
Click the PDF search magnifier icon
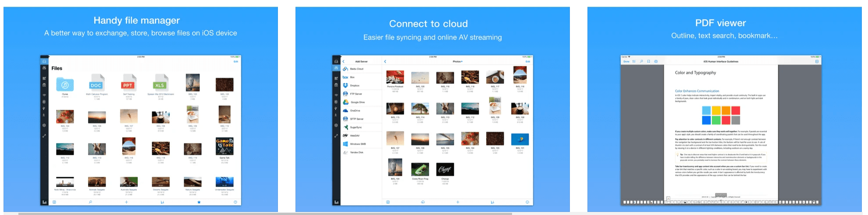point(641,61)
